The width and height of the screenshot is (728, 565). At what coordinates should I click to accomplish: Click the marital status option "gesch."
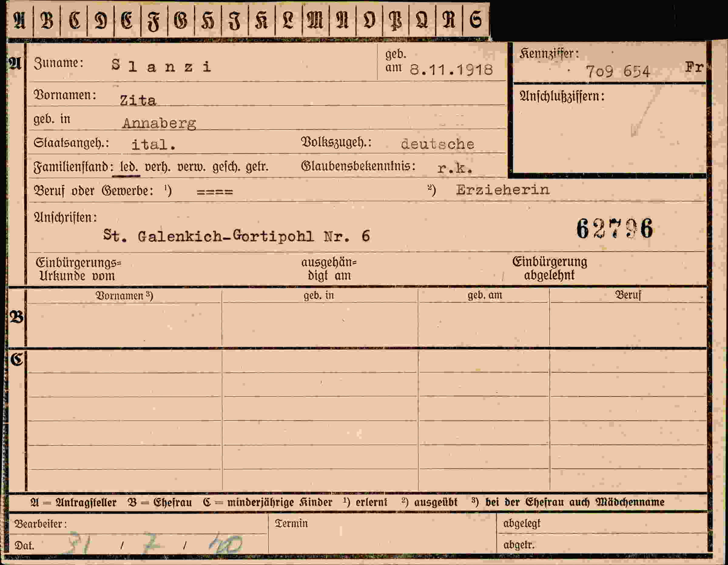(x=226, y=167)
